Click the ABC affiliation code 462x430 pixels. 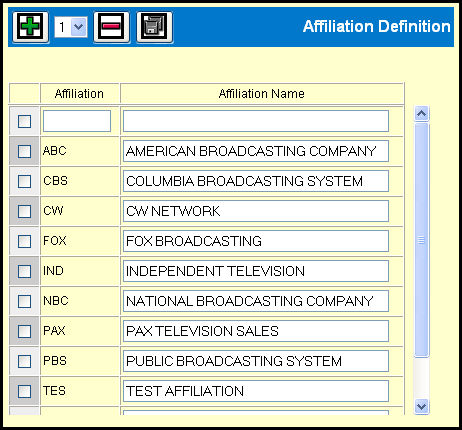click(x=55, y=151)
